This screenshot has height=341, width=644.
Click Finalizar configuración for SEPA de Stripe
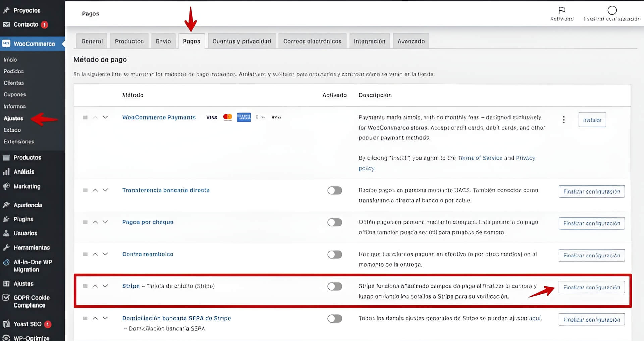tap(591, 320)
